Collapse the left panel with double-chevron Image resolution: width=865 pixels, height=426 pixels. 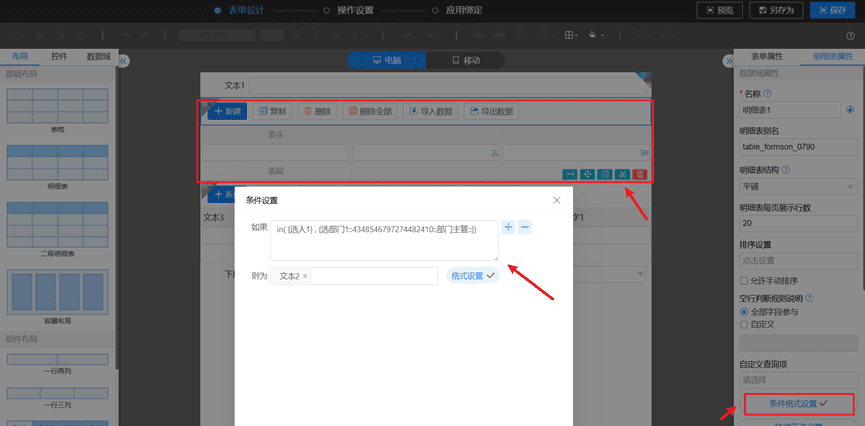point(124,61)
